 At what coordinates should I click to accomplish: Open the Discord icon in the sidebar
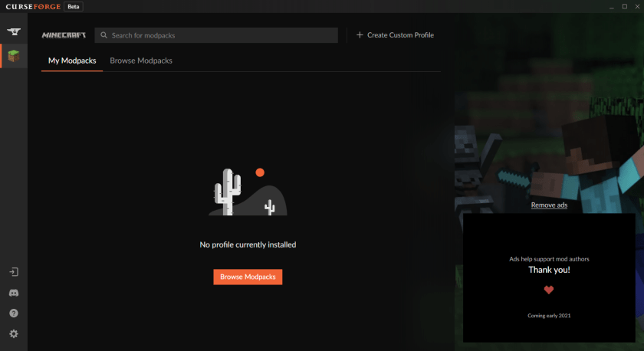pyautogui.click(x=13, y=293)
